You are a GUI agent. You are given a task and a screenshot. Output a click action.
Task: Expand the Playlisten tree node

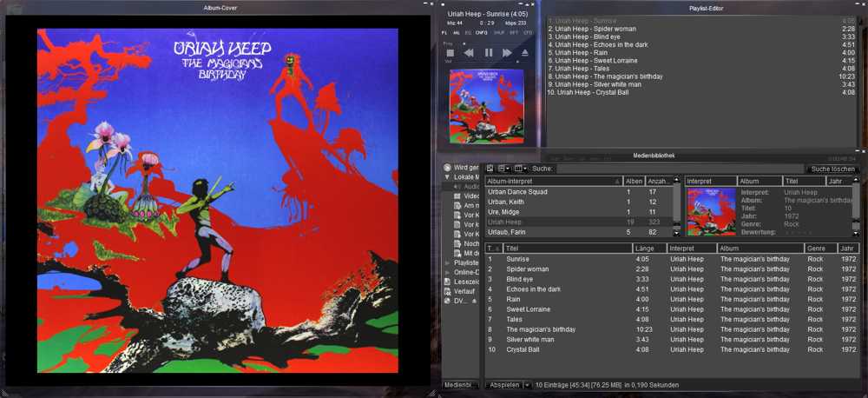tap(447, 262)
